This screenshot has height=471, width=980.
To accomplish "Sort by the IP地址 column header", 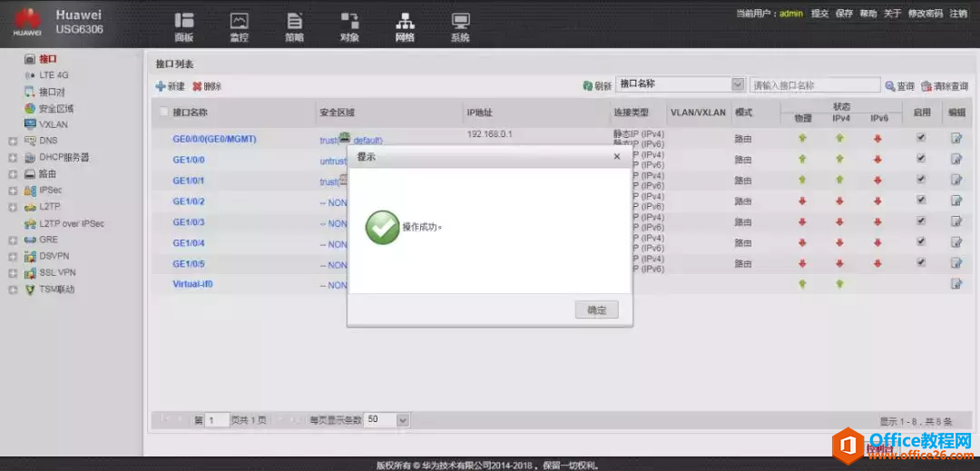I will click(480, 113).
